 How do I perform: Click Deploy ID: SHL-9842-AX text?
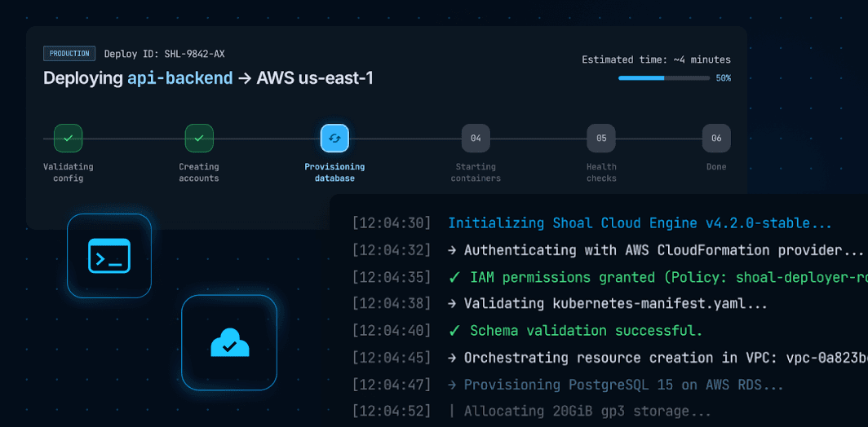pyautogui.click(x=165, y=55)
